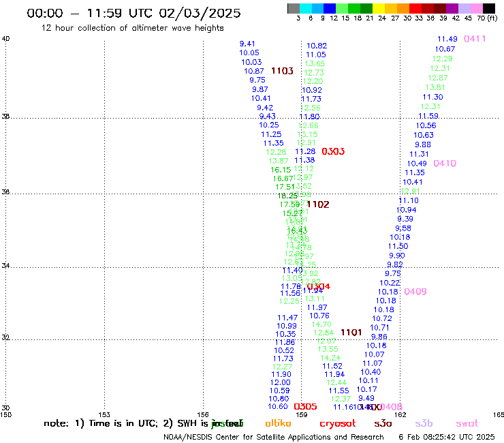Click the wave height value '12.87'
Viewport: 504px width, 443px height.
pos(438,78)
